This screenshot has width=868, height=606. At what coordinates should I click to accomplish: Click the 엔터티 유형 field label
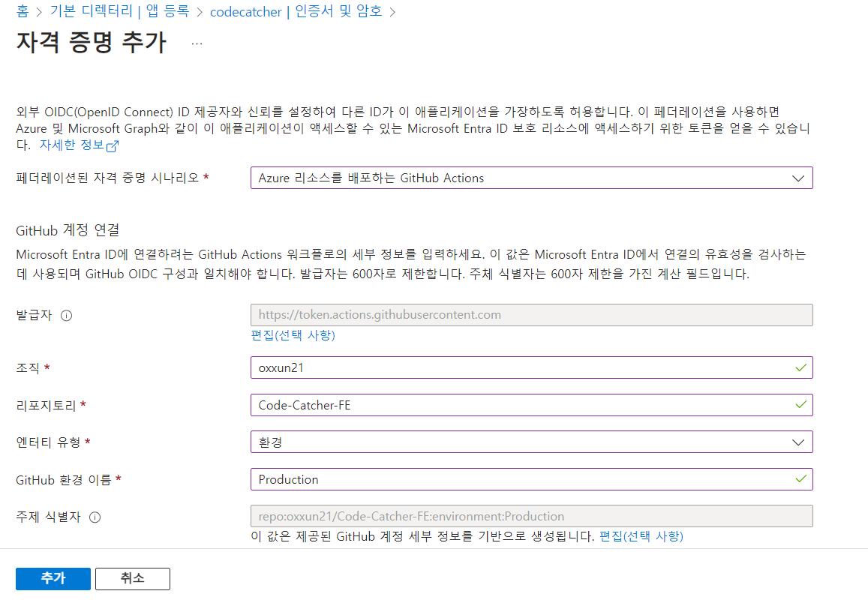tap(48, 442)
